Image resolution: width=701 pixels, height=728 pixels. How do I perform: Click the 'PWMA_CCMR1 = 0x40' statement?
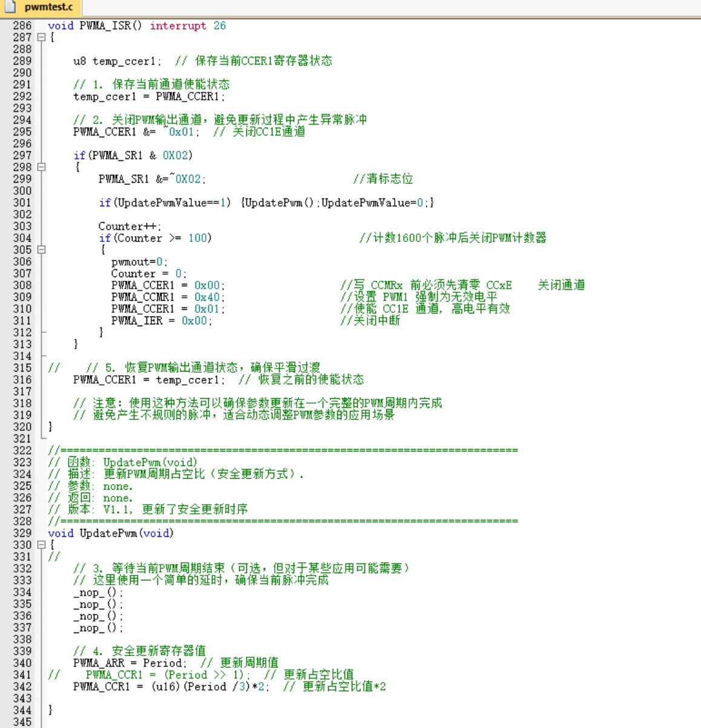point(168,297)
